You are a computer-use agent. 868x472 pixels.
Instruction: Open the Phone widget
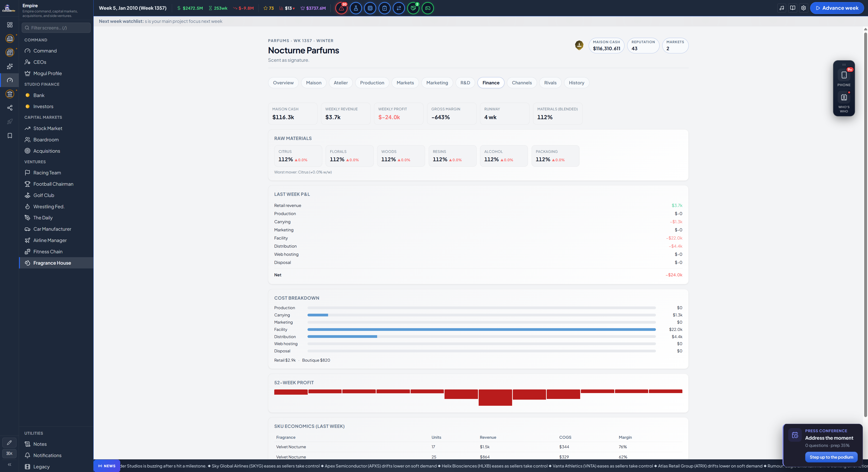[x=844, y=78]
